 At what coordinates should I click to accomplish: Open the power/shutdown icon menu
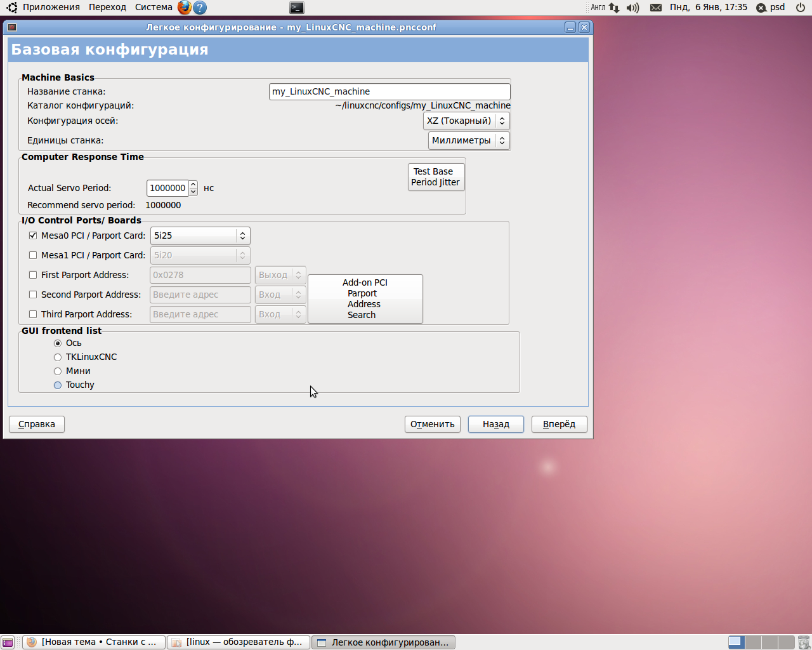pos(801,8)
